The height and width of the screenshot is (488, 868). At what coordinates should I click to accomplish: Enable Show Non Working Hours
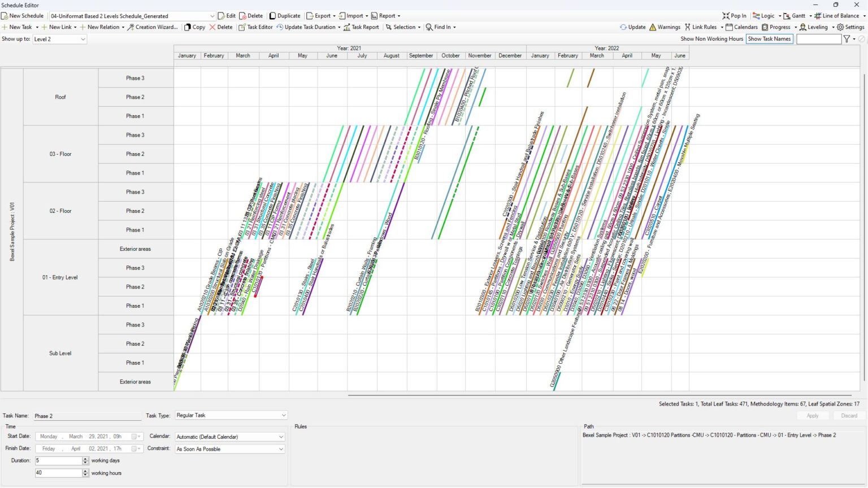click(711, 38)
